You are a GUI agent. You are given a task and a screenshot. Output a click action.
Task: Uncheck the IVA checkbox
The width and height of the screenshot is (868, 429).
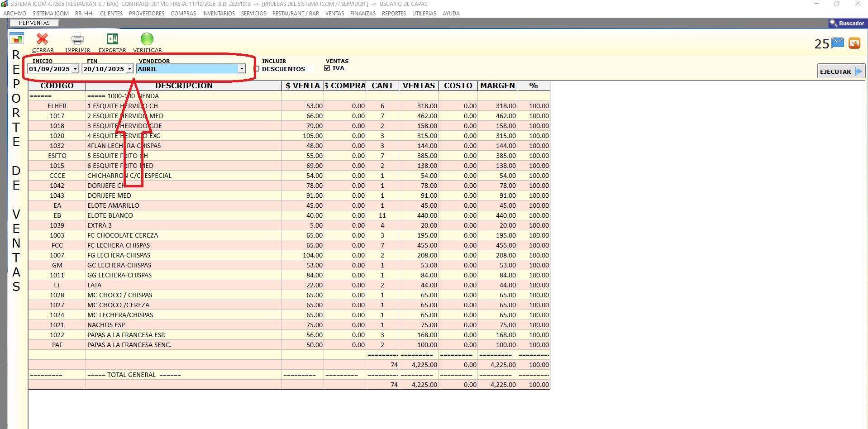coord(327,68)
